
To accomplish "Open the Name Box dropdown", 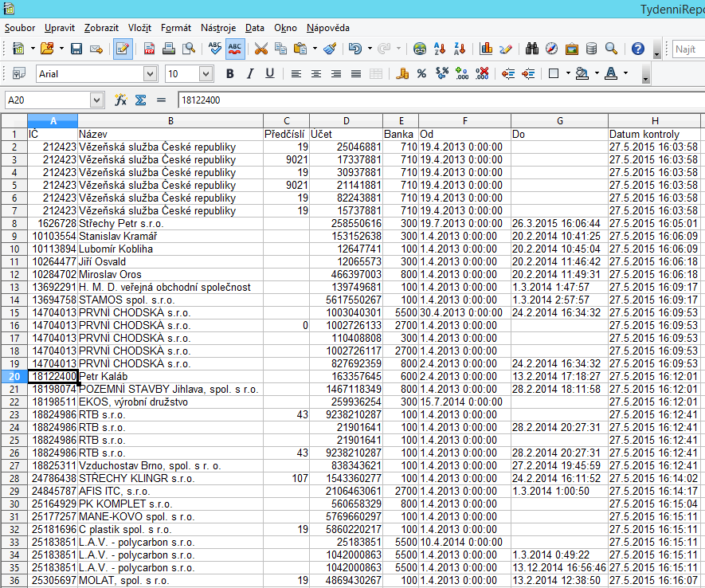I will click(x=96, y=100).
